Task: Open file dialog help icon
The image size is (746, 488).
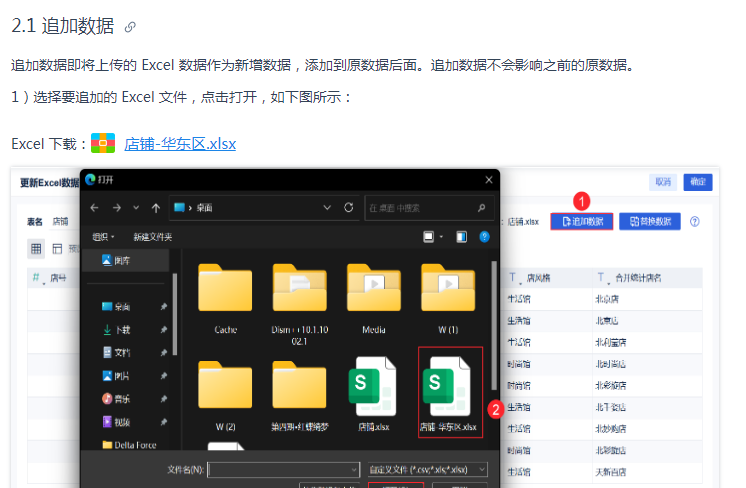Action: pyautogui.click(x=484, y=237)
